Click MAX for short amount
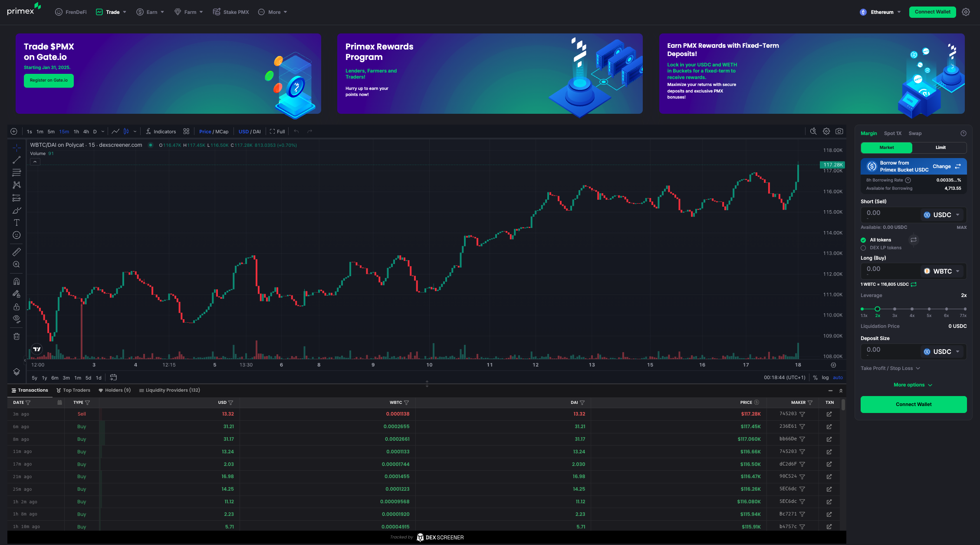This screenshot has width=980, height=545. [x=961, y=228]
